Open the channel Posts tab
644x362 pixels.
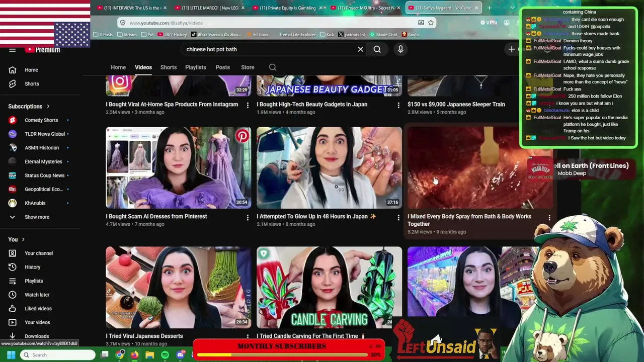click(x=222, y=67)
